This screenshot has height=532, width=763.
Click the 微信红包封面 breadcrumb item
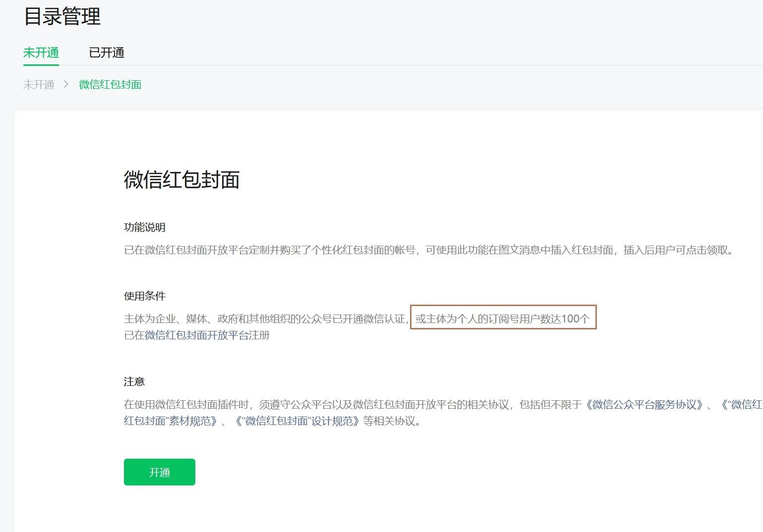pos(110,85)
